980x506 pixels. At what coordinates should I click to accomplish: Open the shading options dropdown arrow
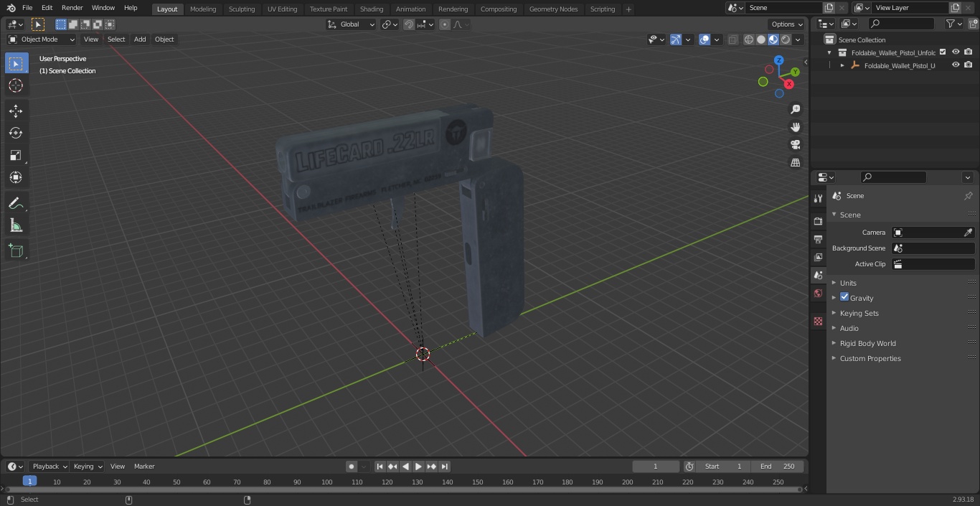coord(798,39)
